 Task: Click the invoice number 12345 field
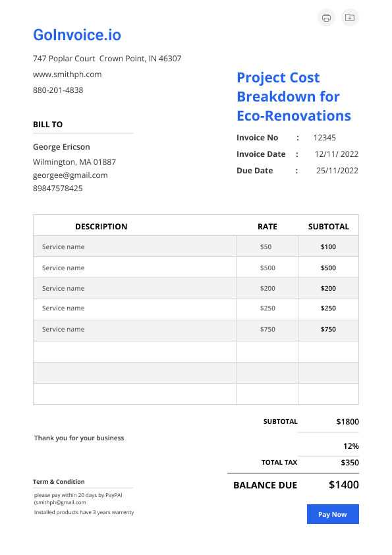pyautogui.click(x=324, y=138)
